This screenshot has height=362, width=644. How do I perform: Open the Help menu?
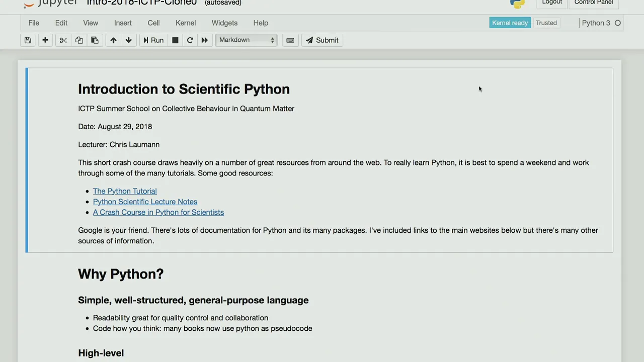[261, 23]
